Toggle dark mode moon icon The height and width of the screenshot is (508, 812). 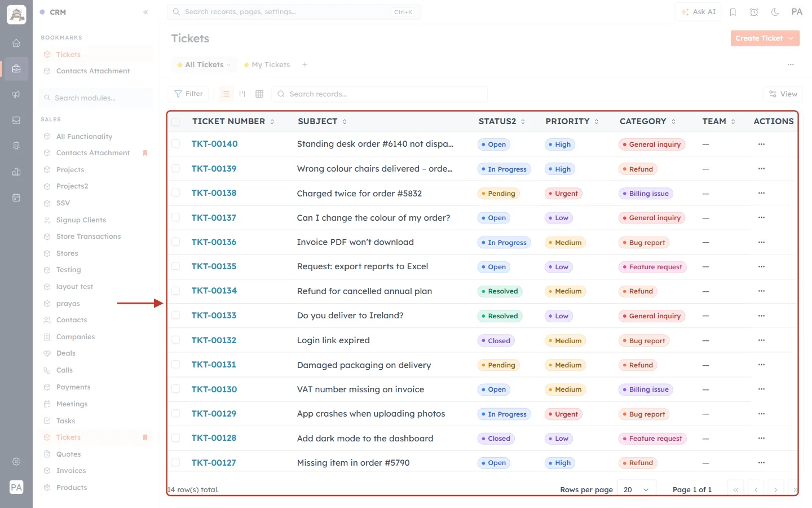coord(775,12)
